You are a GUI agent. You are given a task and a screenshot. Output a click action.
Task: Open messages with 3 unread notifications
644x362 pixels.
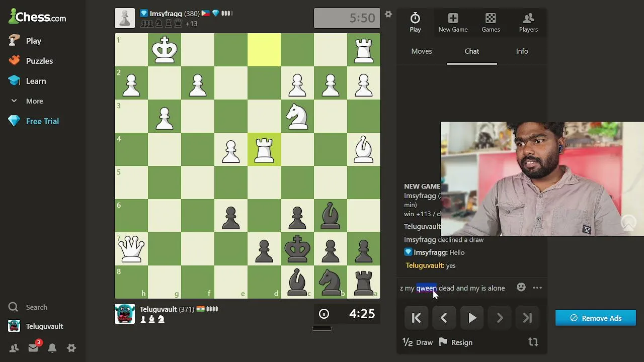tap(33, 347)
